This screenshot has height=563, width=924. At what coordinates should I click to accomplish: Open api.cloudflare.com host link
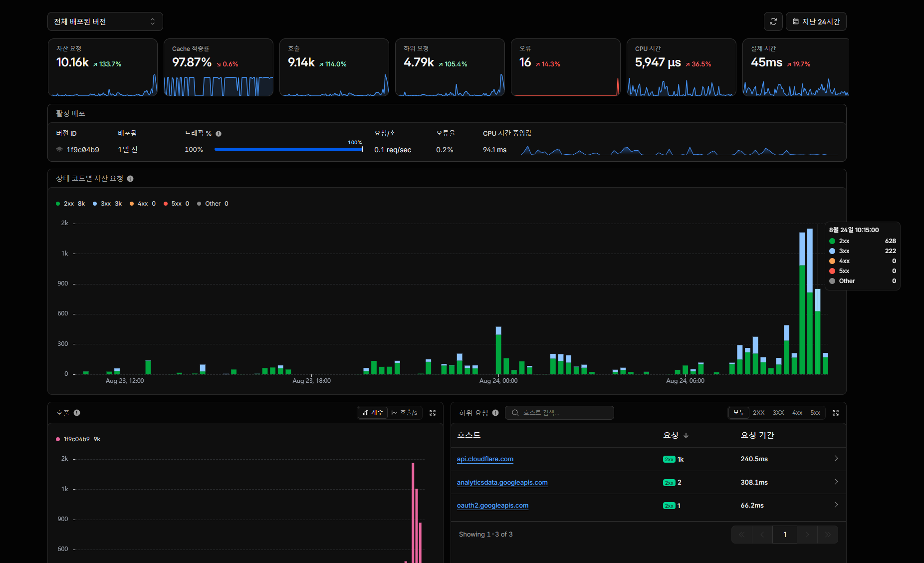coord(485,459)
